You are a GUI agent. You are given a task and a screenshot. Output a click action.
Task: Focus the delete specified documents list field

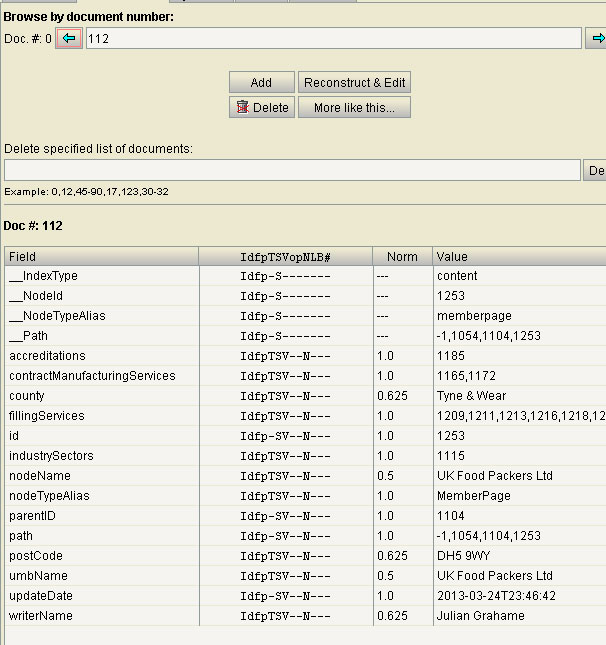point(292,170)
